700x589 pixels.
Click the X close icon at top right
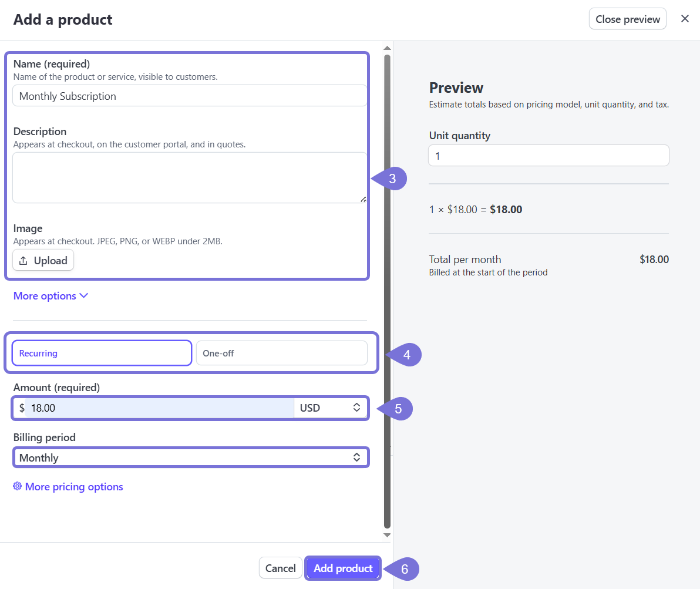[x=685, y=19]
